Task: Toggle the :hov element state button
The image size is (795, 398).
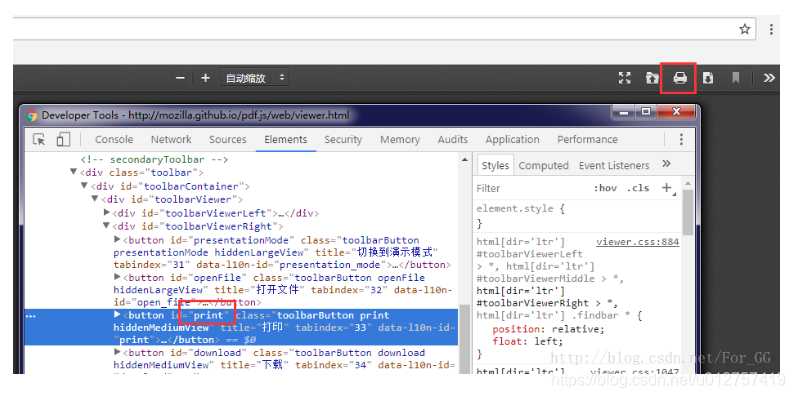Action: pos(605,189)
